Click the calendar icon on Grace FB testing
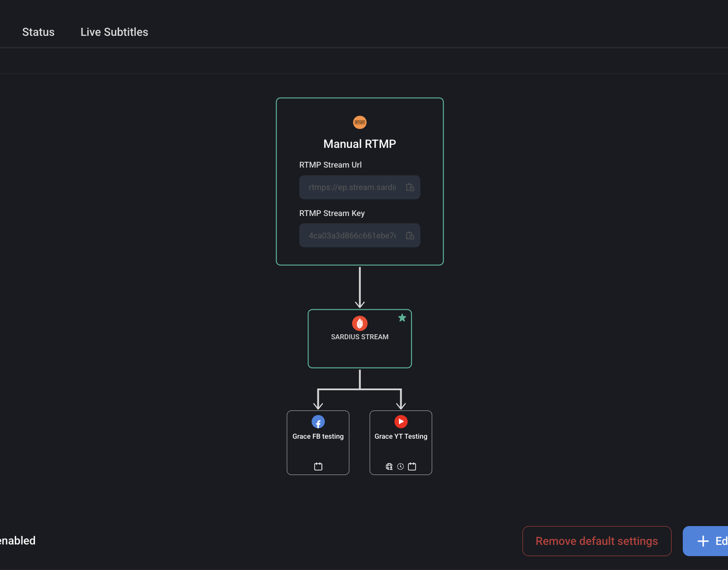Image resolution: width=728 pixels, height=570 pixels. 318,466
